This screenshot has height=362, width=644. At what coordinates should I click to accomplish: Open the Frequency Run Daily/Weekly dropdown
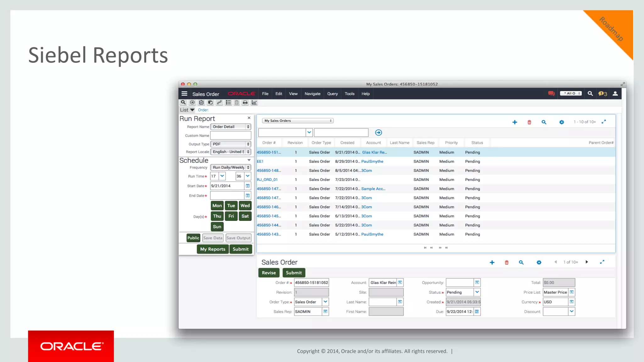230,167
